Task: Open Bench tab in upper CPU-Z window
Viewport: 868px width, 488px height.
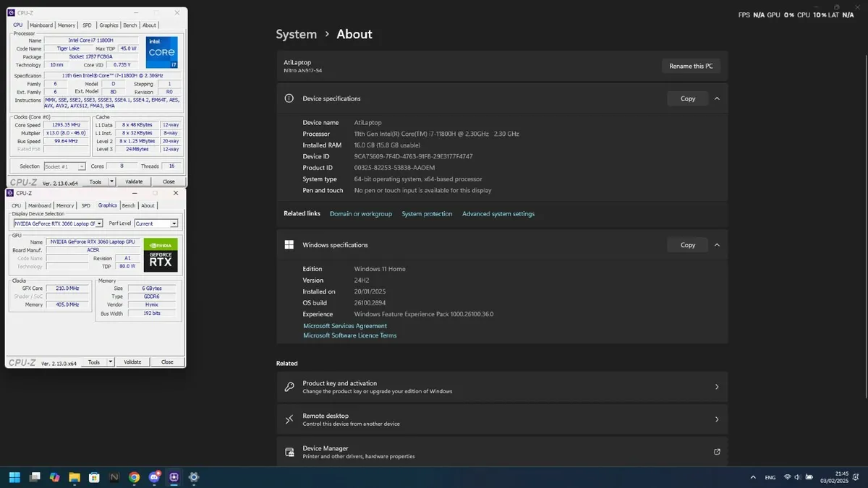Action: coord(129,25)
